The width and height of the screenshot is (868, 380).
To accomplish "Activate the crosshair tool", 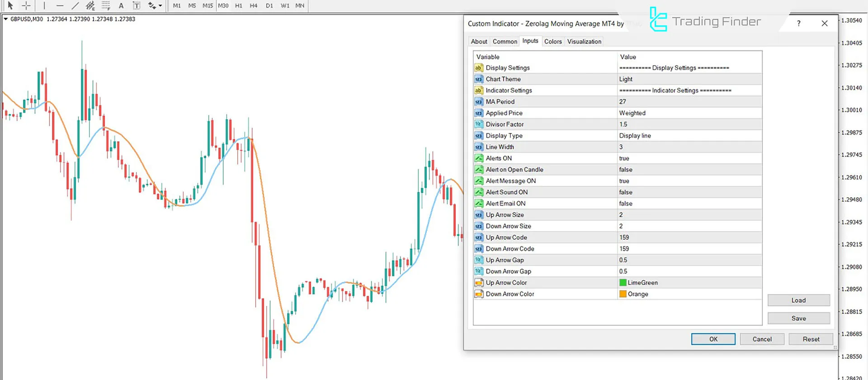I will [26, 6].
